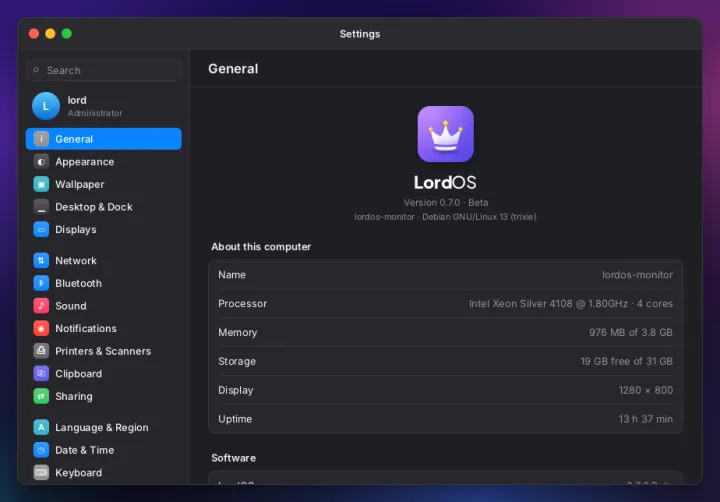This screenshot has width=720, height=502.
Task: Open the lord Administrator account entry
Action: 104,106
